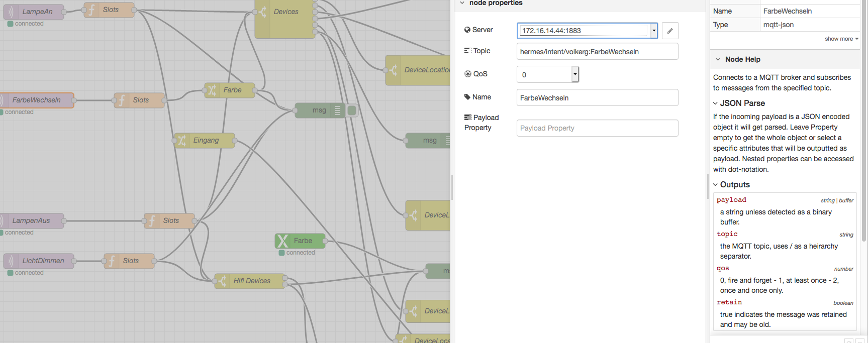Image resolution: width=868 pixels, height=343 pixels.
Task: Click into the Topic input field
Action: pyautogui.click(x=597, y=52)
